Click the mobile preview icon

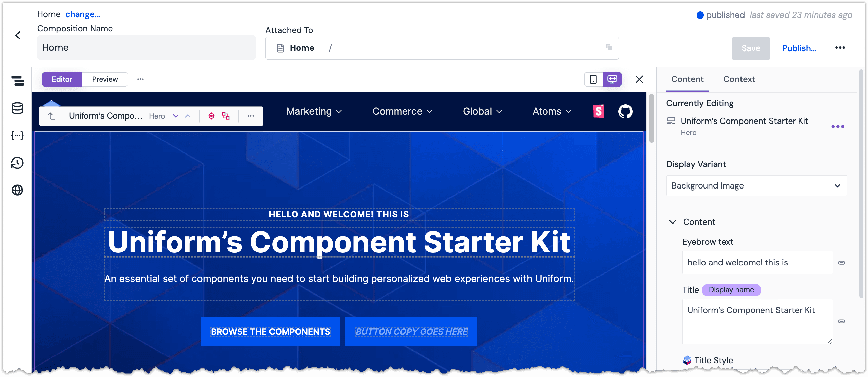(593, 79)
